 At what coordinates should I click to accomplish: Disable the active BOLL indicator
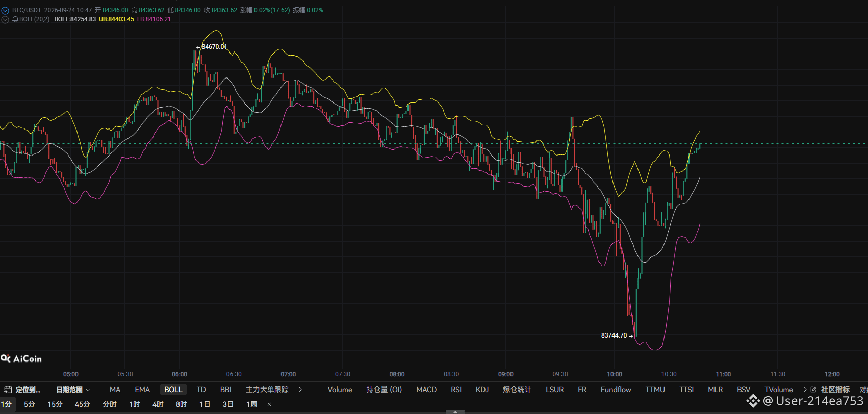173,390
